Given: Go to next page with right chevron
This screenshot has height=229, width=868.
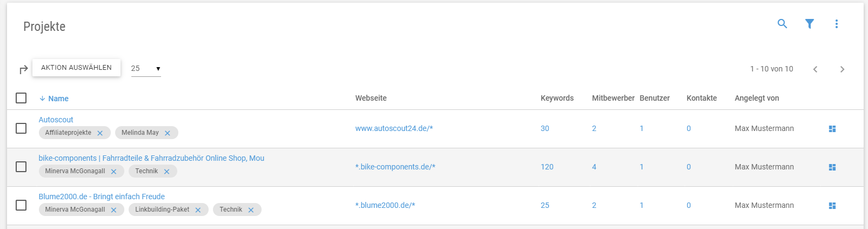Looking at the screenshot, I should click(x=842, y=69).
